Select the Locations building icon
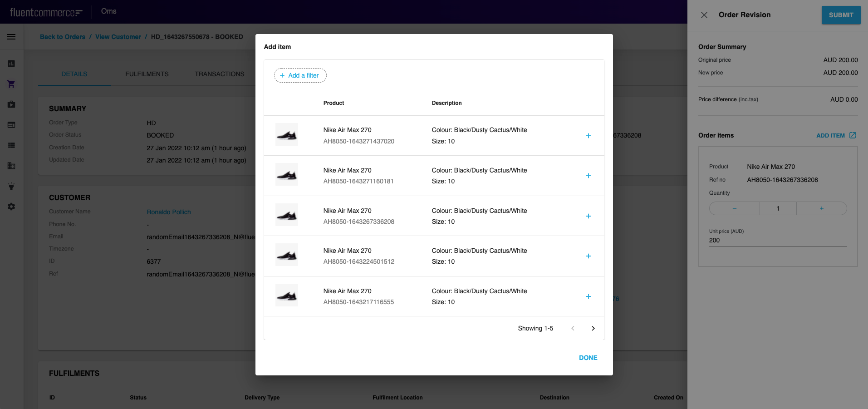Image resolution: width=868 pixels, height=409 pixels. 11,166
